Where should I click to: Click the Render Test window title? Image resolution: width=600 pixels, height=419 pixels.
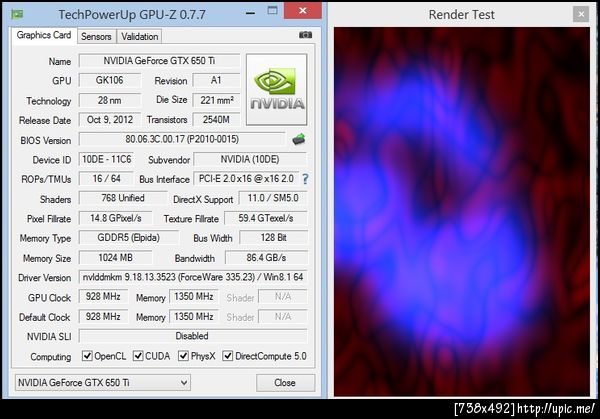(x=461, y=15)
